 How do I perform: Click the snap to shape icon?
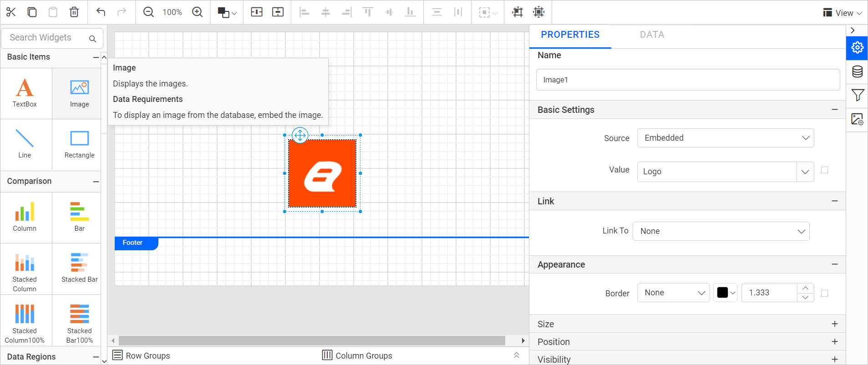(x=538, y=12)
